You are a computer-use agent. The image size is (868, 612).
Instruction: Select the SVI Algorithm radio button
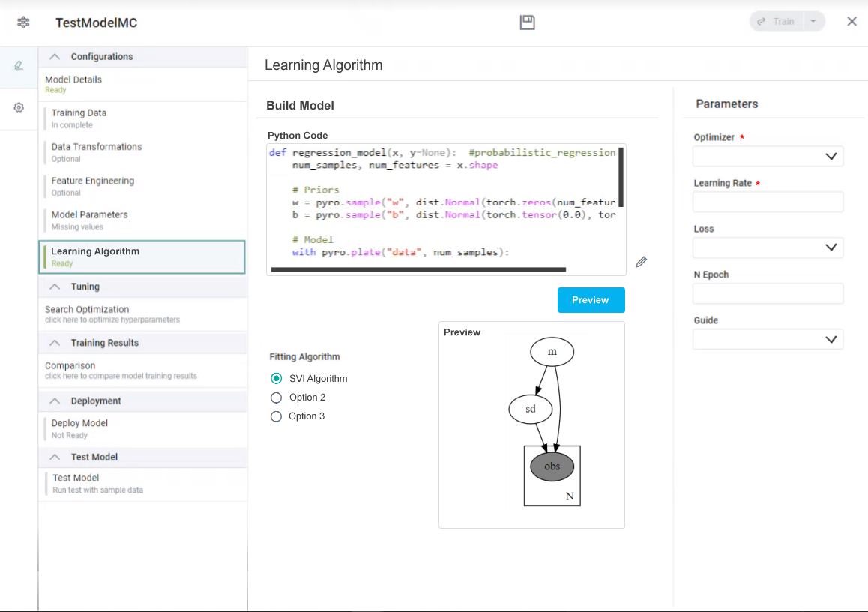277,379
